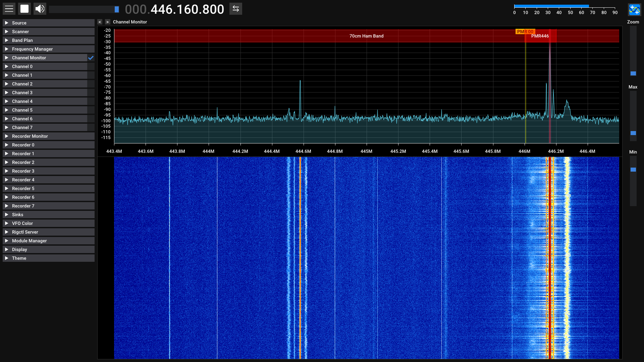Click the right arrow next to Channel Monitor
Image resolution: width=644 pixels, height=362 pixels.
(x=107, y=22)
